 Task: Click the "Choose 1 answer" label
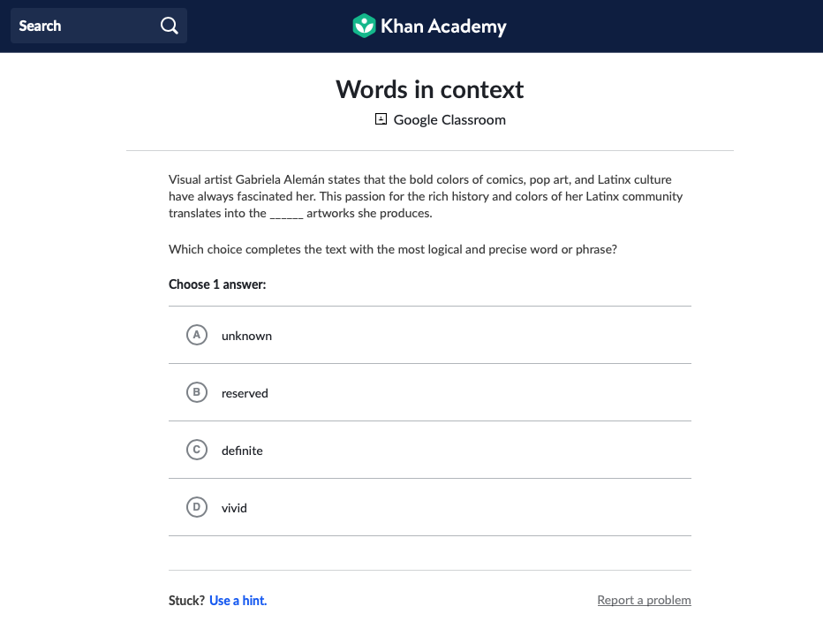pyautogui.click(x=217, y=284)
